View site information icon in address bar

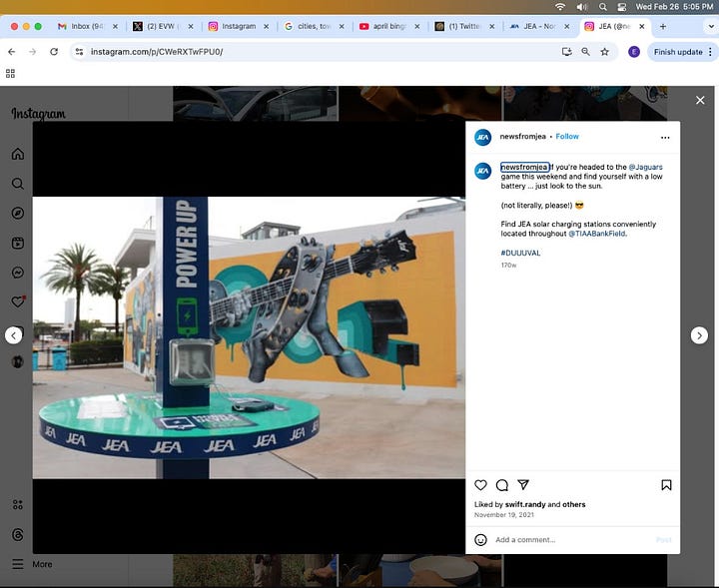[x=79, y=52]
